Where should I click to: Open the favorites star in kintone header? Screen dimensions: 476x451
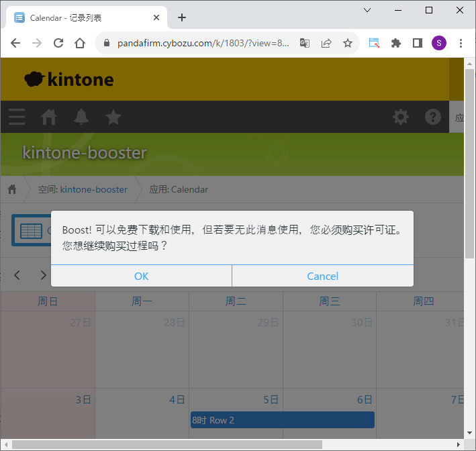pyautogui.click(x=113, y=117)
